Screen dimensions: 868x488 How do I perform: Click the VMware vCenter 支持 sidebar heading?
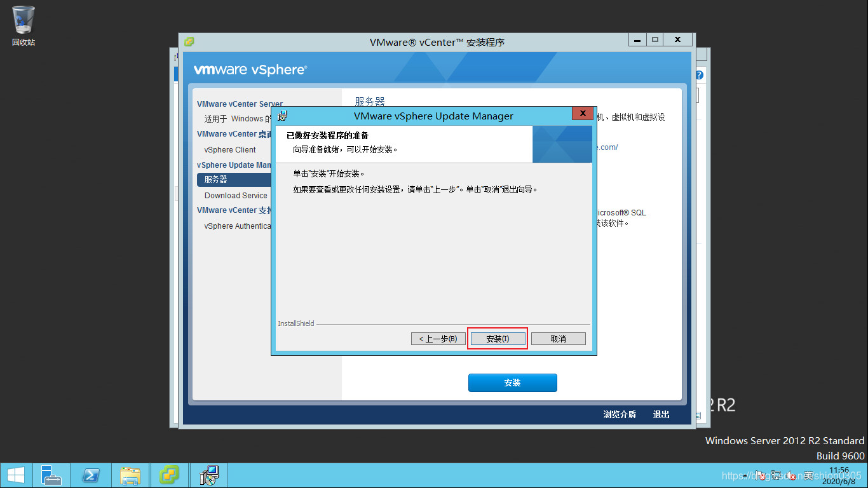coord(234,210)
